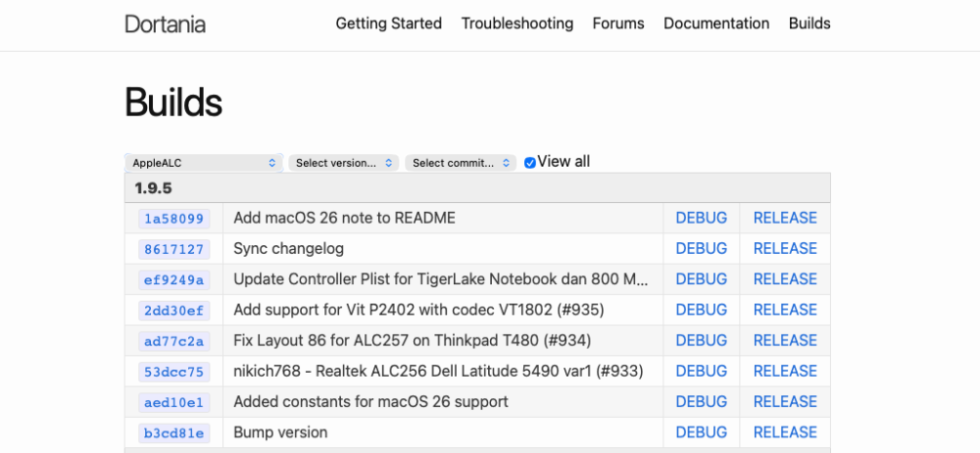Download RELEASE build for ef9249a TigerLake
Viewport: 980px width, 453px height.
coord(785,279)
